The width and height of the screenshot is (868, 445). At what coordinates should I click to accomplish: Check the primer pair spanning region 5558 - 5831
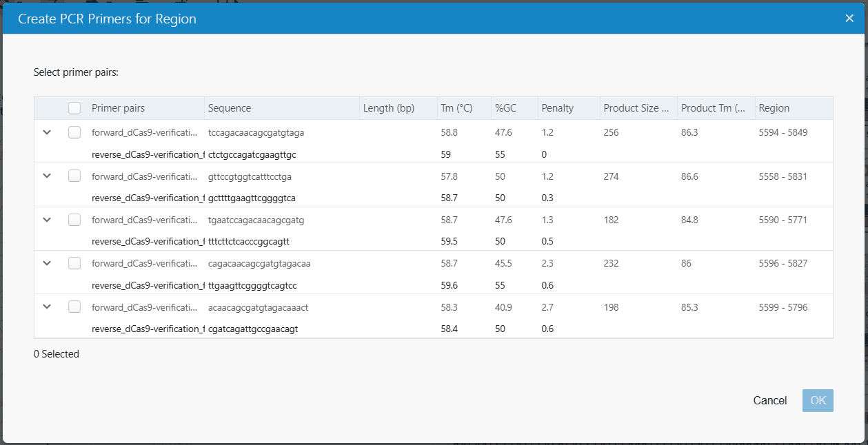[74, 176]
